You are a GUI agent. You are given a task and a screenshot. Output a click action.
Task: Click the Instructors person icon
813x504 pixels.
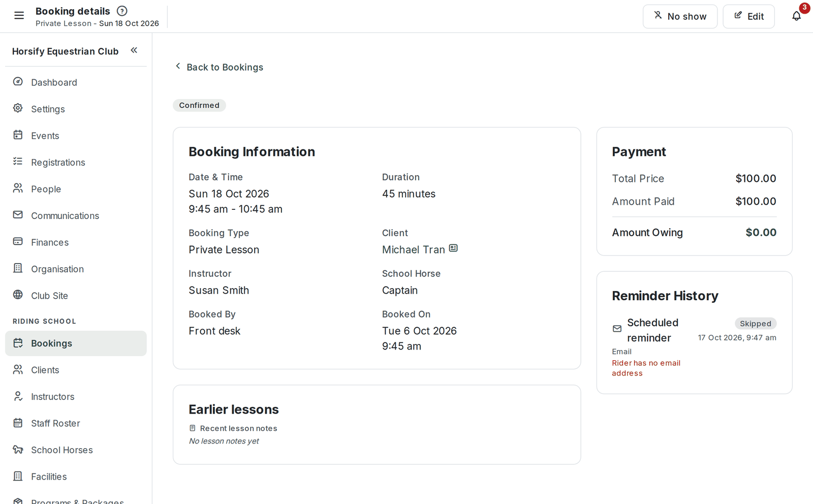[18, 396]
